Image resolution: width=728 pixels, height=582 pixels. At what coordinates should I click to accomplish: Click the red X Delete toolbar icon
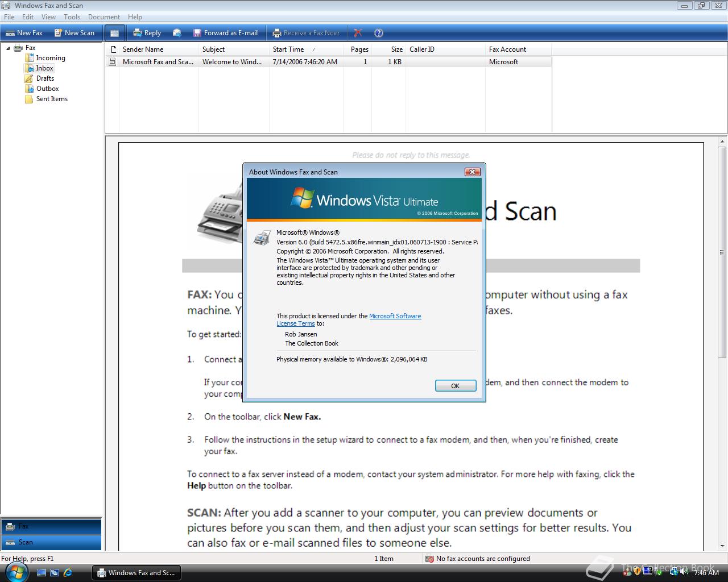click(358, 33)
